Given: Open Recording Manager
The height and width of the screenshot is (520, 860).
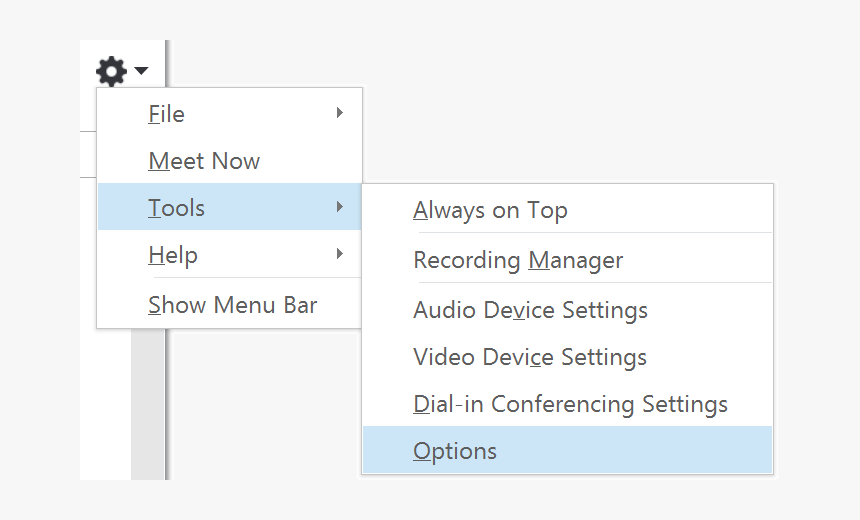Looking at the screenshot, I should point(518,261).
